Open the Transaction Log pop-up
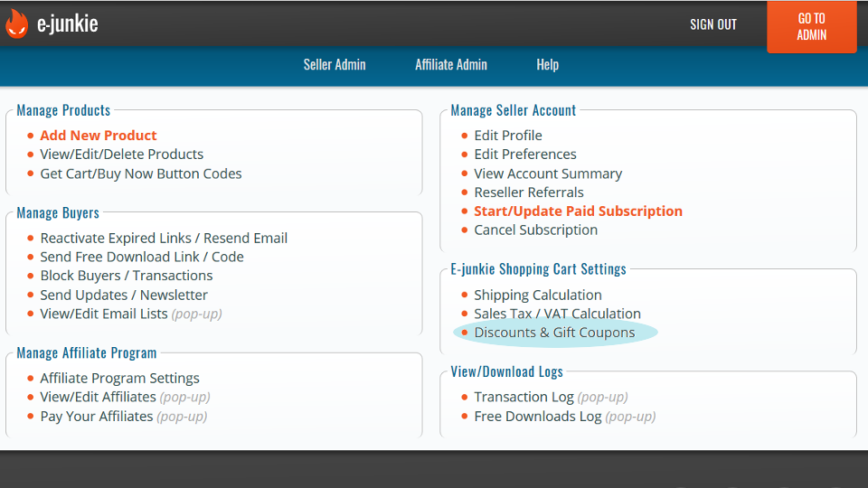Screen dimensions: 868x488 (524, 398)
